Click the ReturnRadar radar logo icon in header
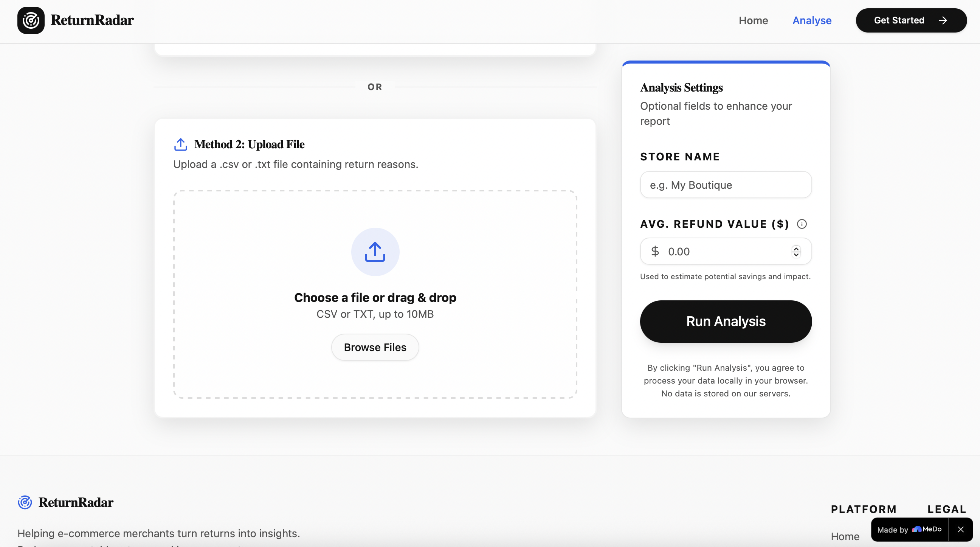 click(x=31, y=20)
